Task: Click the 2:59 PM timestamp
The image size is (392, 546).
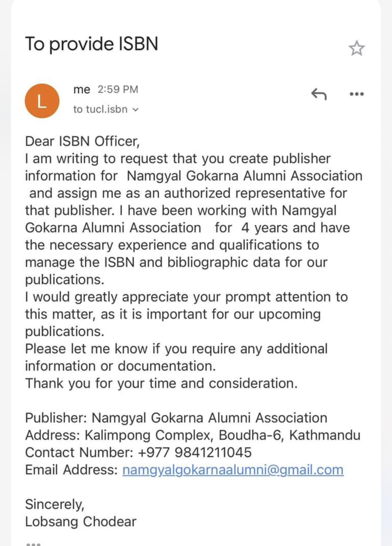Action: pyautogui.click(x=118, y=89)
